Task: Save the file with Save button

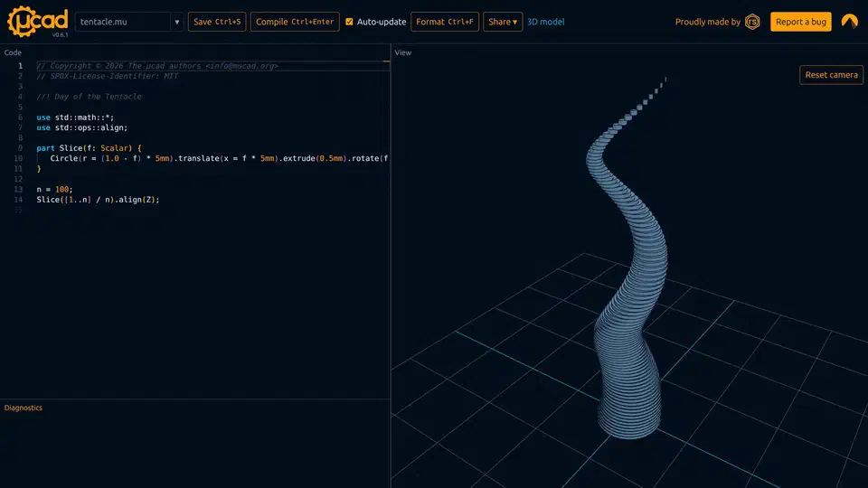Action: (217, 22)
